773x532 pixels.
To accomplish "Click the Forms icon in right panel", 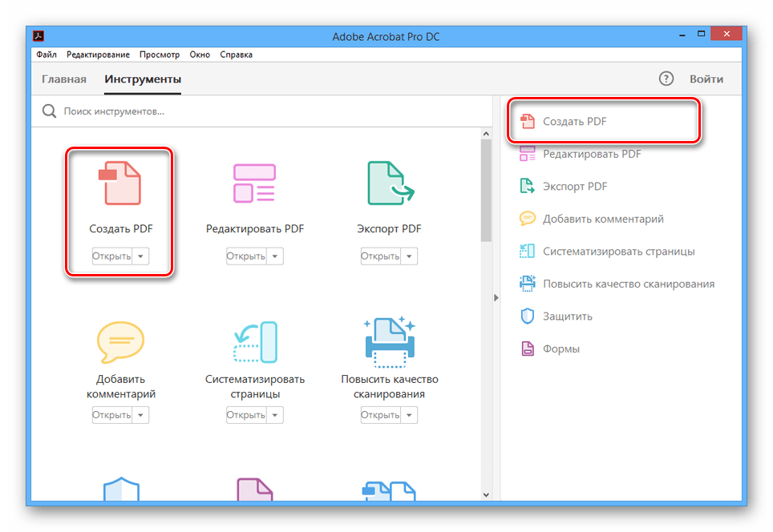I will (527, 349).
